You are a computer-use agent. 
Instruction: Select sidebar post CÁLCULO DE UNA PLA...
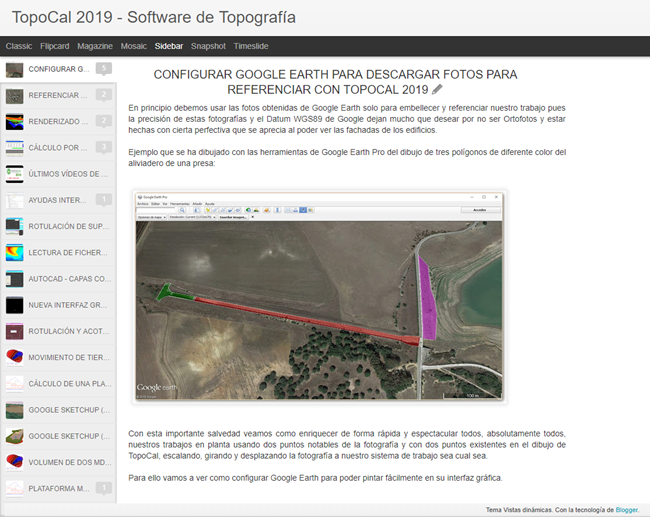coord(58,384)
